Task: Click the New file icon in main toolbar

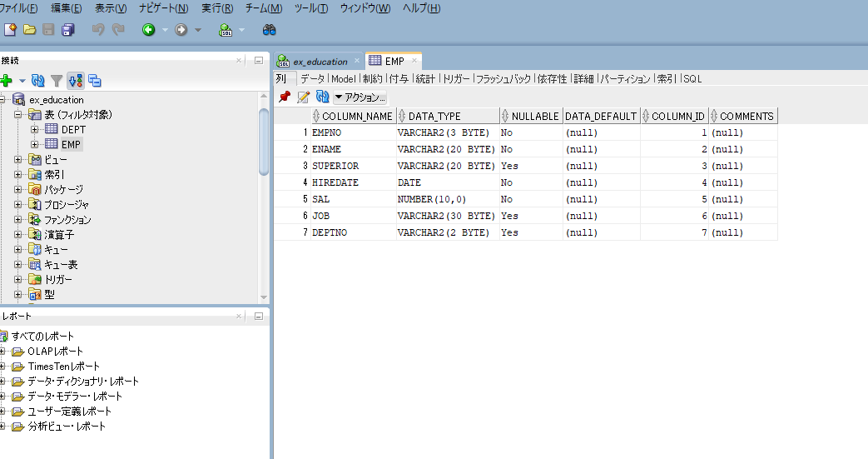Action: tap(10, 30)
